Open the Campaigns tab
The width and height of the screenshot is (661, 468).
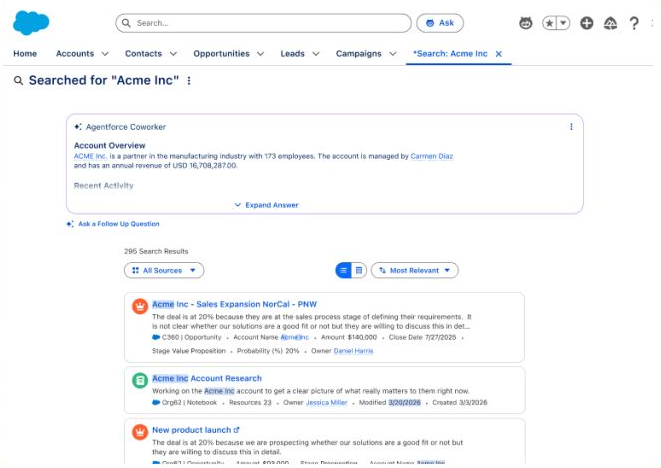(x=359, y=54)
